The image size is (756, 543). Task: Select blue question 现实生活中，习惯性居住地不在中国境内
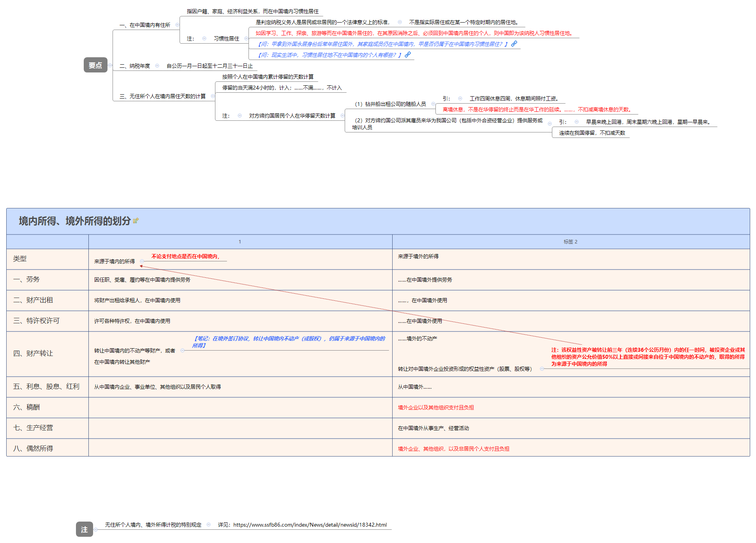click(330, 55)
